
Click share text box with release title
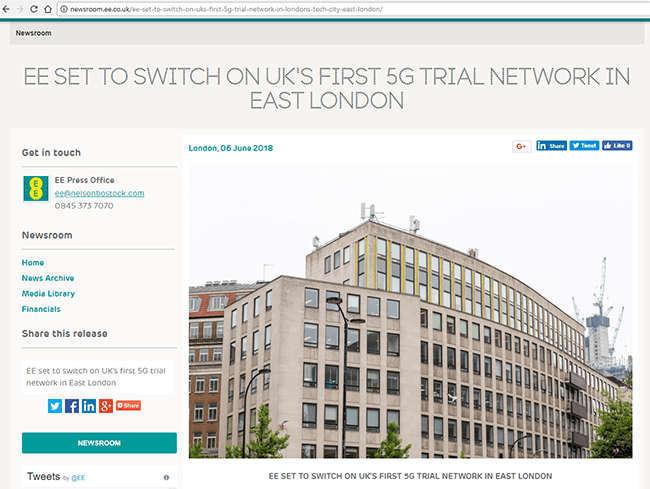pyautogui.click(x=97, y=377)
